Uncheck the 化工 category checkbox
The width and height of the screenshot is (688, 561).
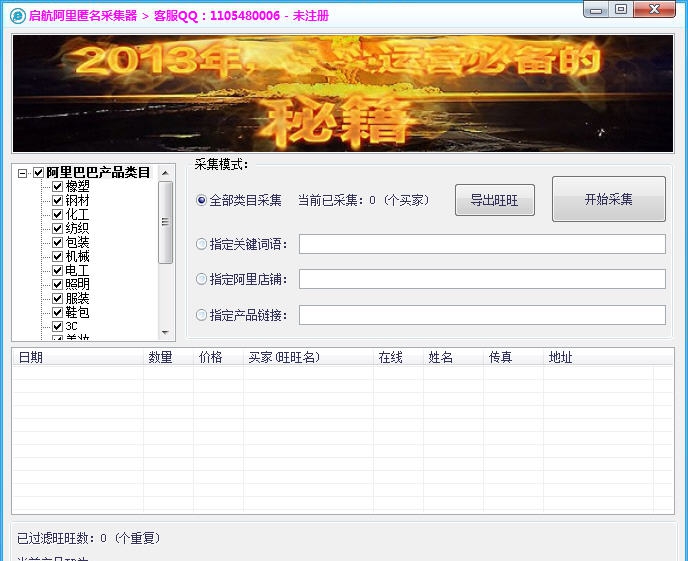click(57, 214)
